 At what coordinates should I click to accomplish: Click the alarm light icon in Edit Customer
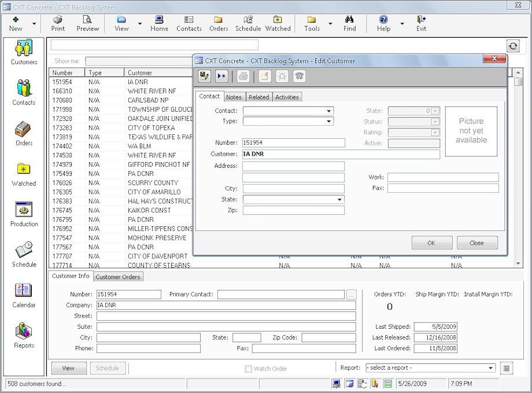[282, 76]
